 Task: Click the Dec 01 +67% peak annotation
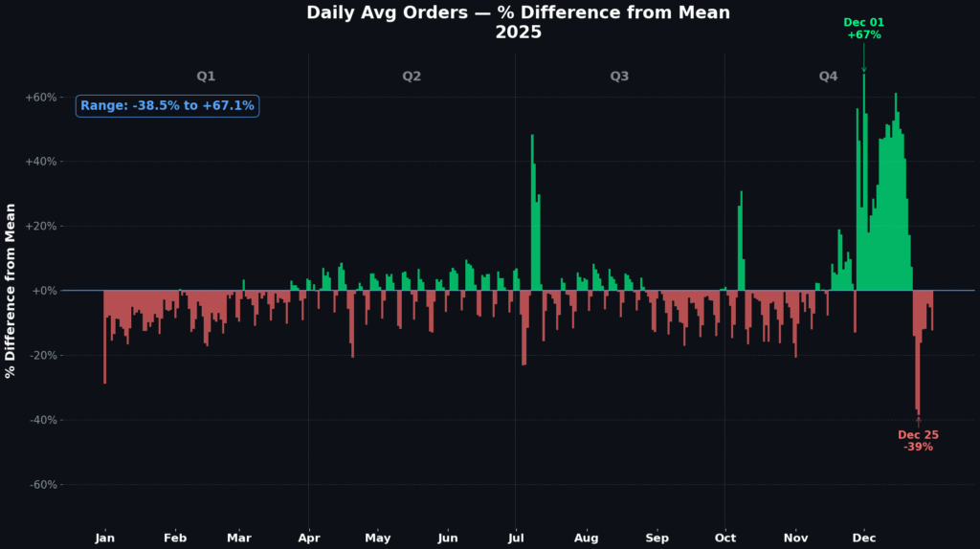tap(863, 29)
